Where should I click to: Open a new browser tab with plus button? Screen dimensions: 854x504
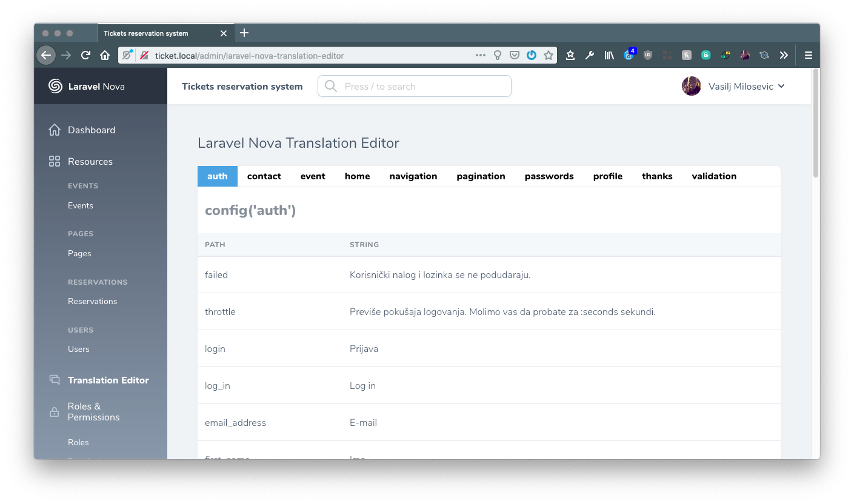(x=244, y=33)
